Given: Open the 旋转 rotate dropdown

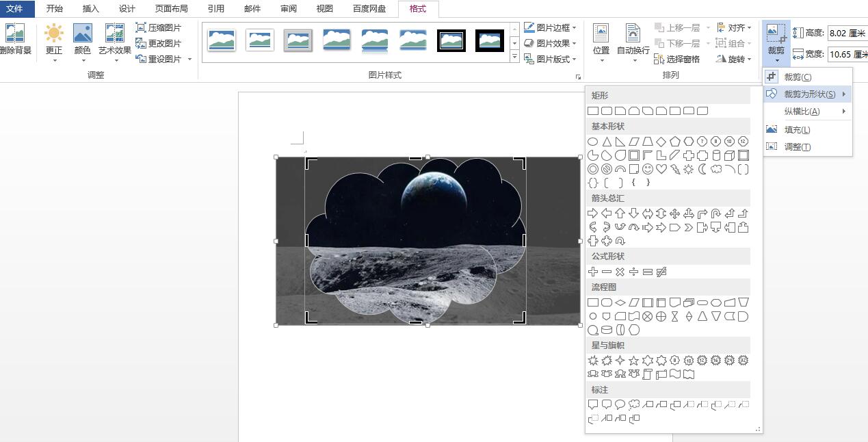Looking at the screenshot, I should point(734,60).
